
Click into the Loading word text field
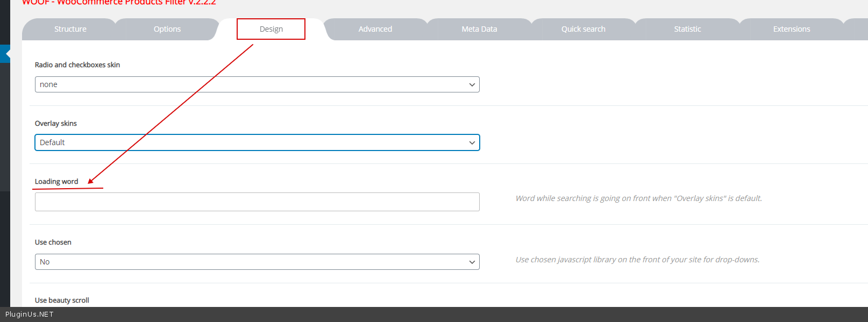257,202
